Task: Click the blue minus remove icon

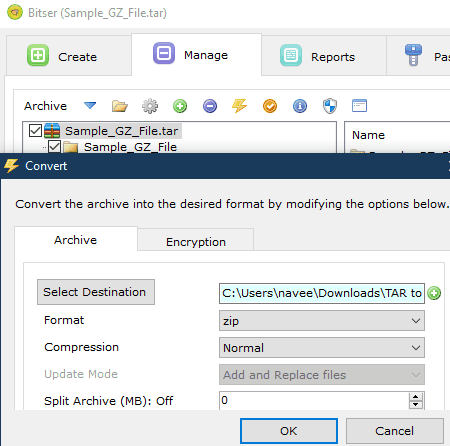Action: pos(210,106)
